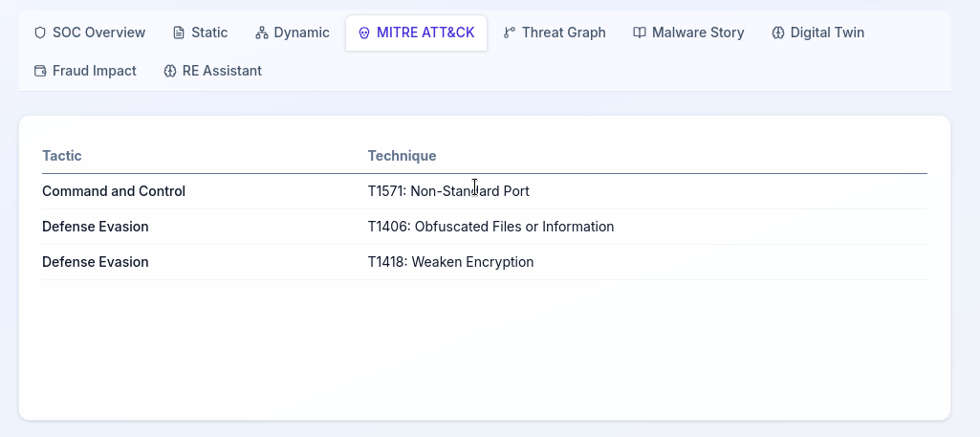Open the SOC Overview tab

pyautogui.click(x=89, y=33)
